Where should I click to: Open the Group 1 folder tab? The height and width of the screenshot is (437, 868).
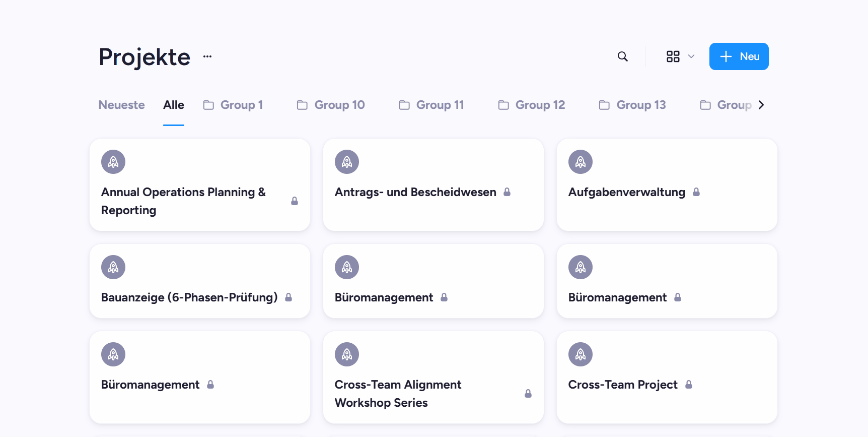(233, 105)
